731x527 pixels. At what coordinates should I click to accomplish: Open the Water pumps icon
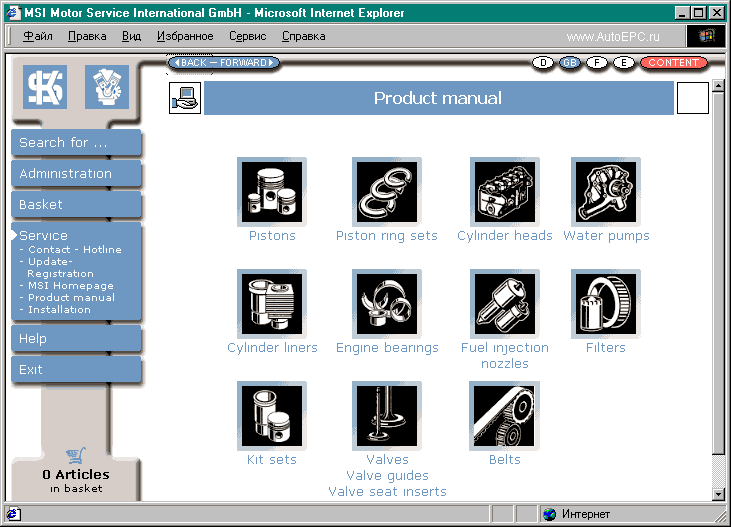pos(606,192)
